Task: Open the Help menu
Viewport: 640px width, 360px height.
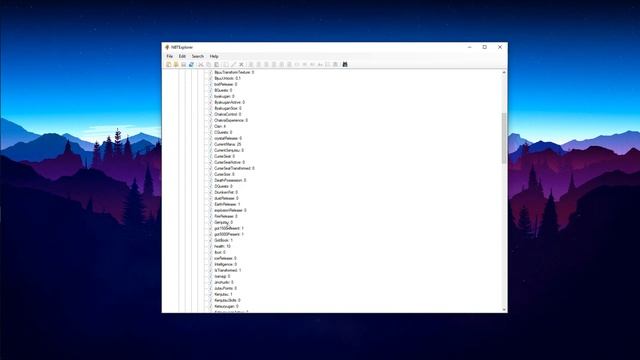Action: pos(214,56)
